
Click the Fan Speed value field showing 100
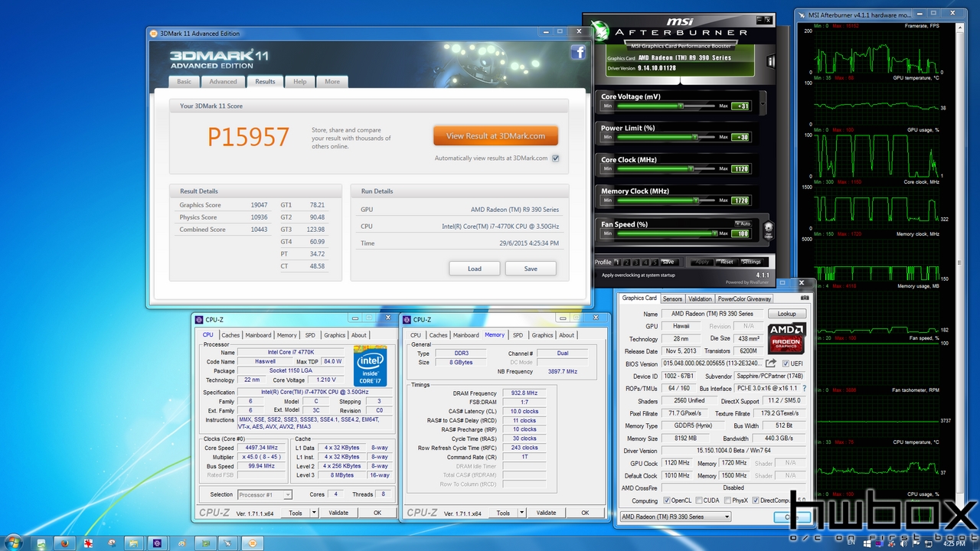[740, 233]
